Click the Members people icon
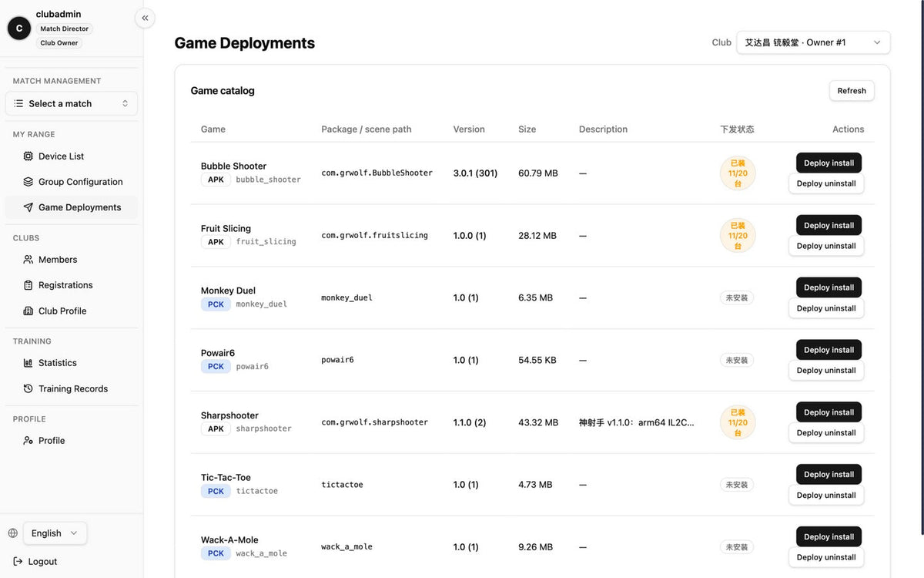This screenshot has width=924, height=578. (x=28, y=260)
